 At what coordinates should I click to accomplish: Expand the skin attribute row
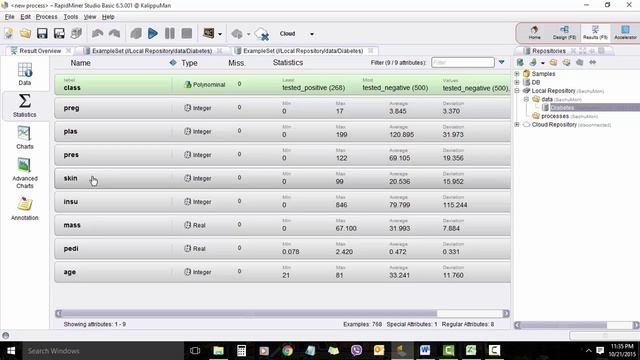(282, 178)
